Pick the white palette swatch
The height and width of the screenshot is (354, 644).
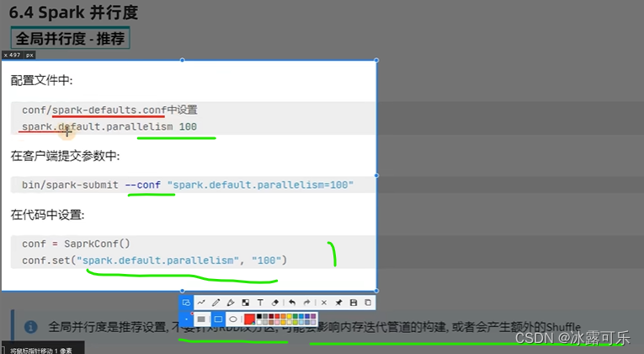(259, 322)
